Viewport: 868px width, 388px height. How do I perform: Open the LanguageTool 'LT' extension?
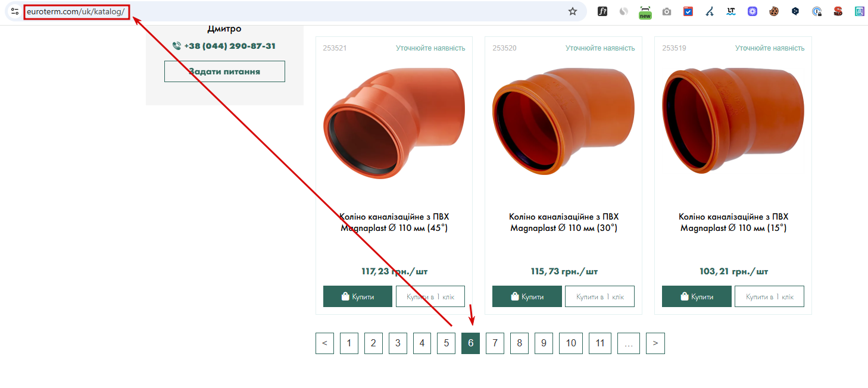coord(731,11)
